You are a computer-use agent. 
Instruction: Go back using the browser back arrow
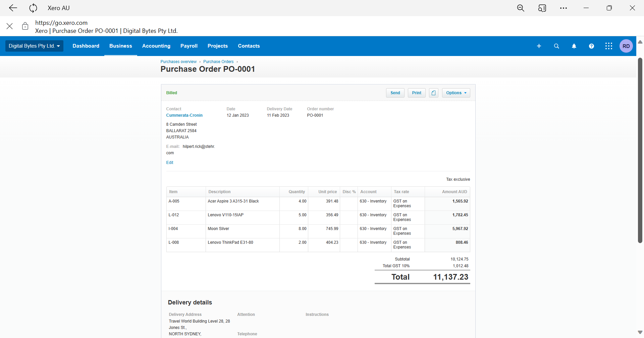click(x=13, y=8)
